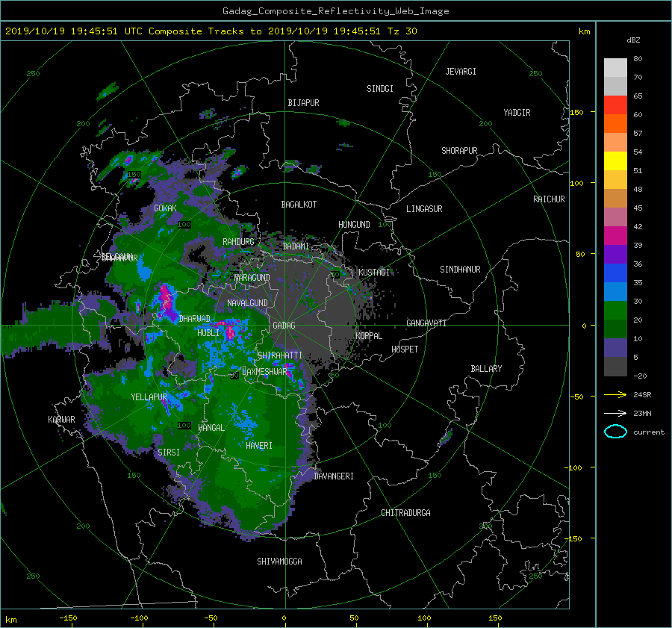This screenshot has height=628, width=672.
Task: Click the RAMDURG city label
Action: (238, 242)
